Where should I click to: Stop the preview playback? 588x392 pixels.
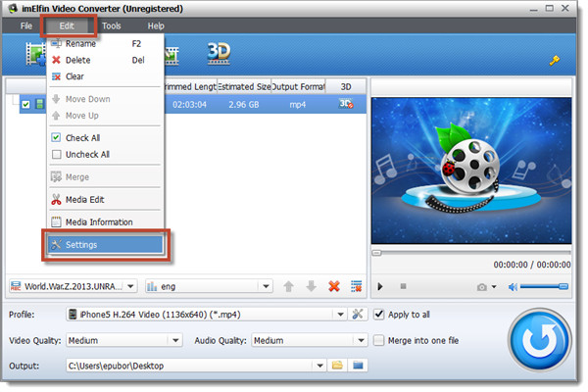403,286
